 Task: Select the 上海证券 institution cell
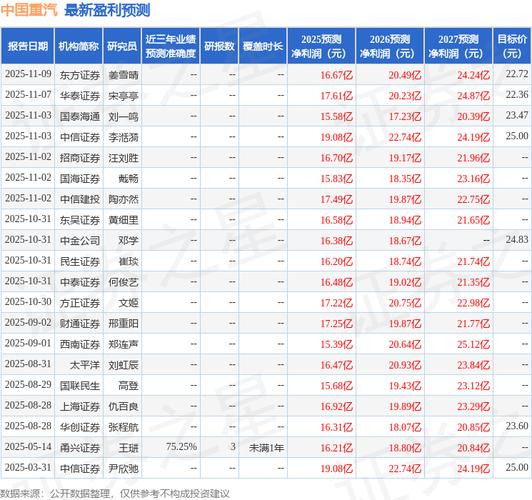80,406
